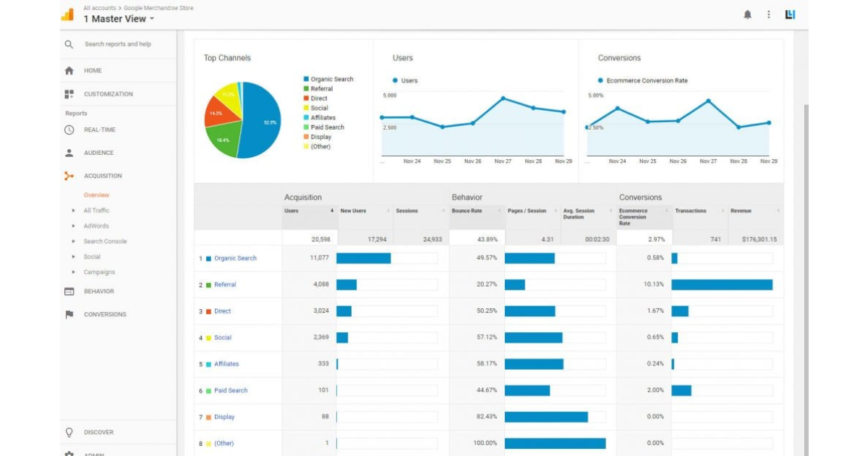Click the Audience person icon
Viewport: 868px width, 456px height.
(69, 153)
